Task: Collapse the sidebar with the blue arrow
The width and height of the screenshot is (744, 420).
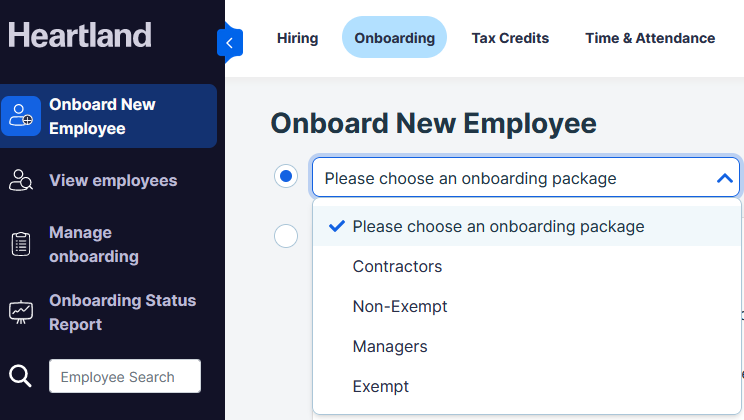Action: click(x=230, y=43)
